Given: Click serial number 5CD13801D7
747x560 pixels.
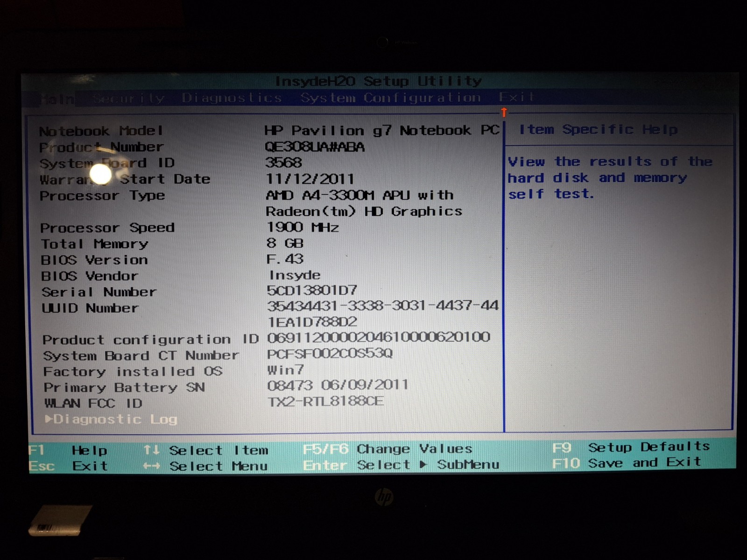Looking at the screenshot, I should [x=312, y=290].
